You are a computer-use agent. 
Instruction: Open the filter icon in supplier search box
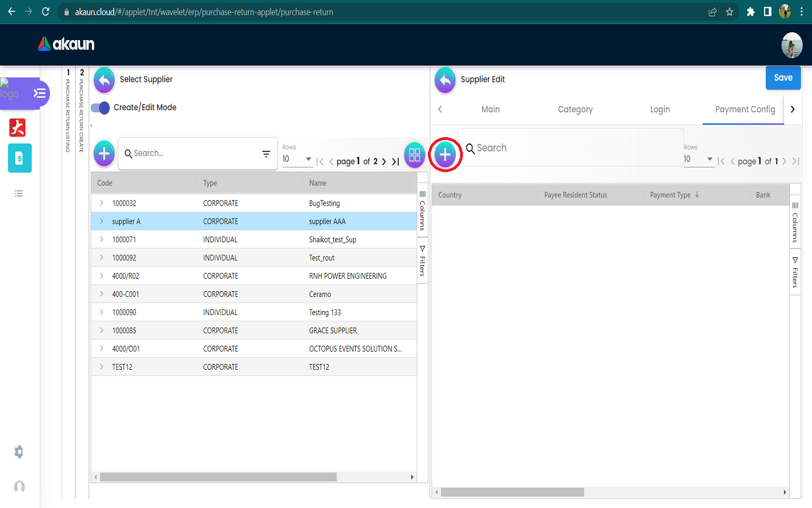(266, 154)
